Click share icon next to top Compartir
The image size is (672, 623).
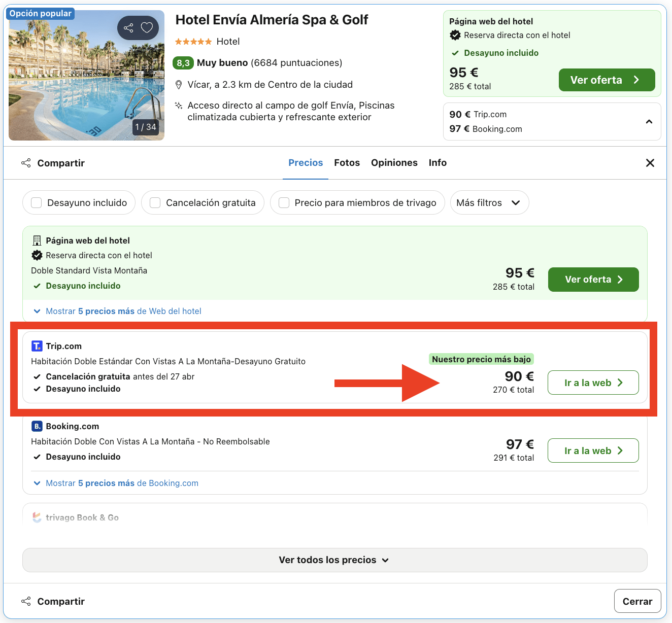26,163
